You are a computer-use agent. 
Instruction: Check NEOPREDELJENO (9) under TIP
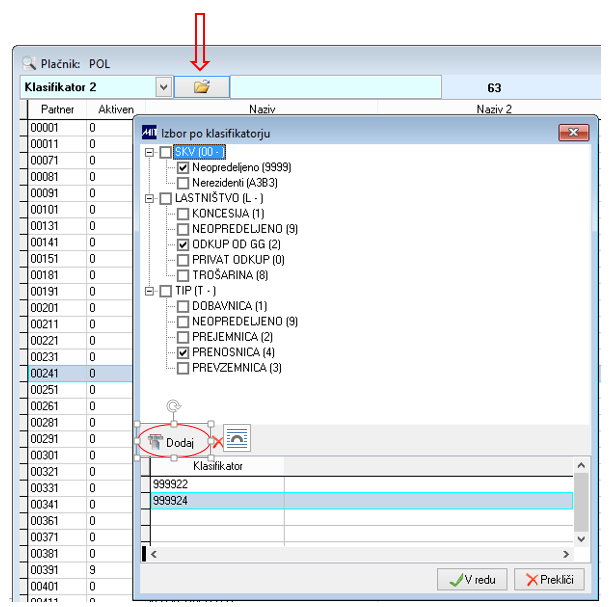[x=183, y=321]
